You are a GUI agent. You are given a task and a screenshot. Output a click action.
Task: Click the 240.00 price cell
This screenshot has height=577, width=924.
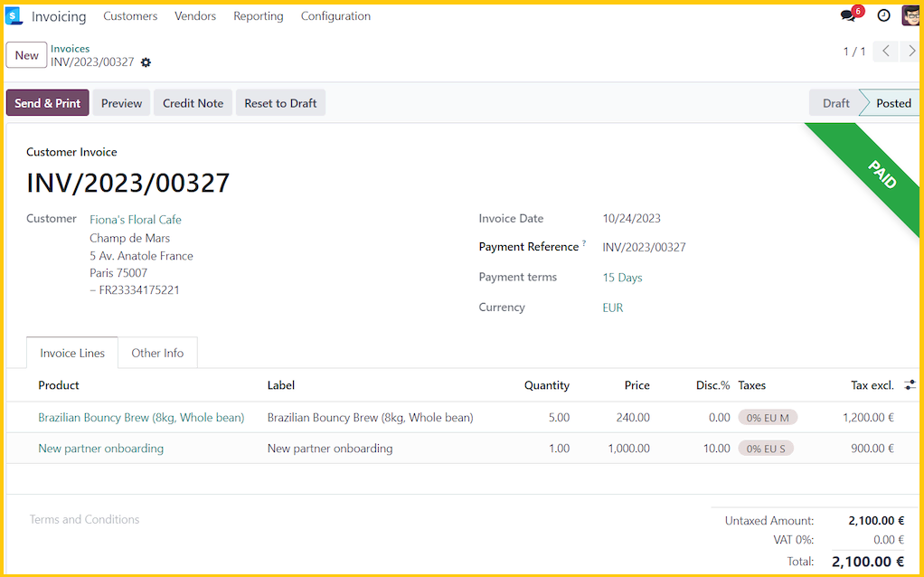click(633, 417)
